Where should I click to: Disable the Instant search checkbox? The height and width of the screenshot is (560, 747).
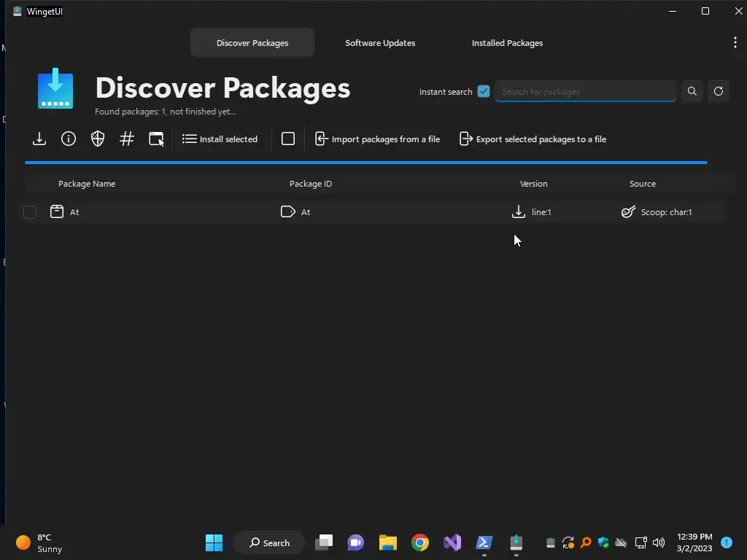point(484,91)
